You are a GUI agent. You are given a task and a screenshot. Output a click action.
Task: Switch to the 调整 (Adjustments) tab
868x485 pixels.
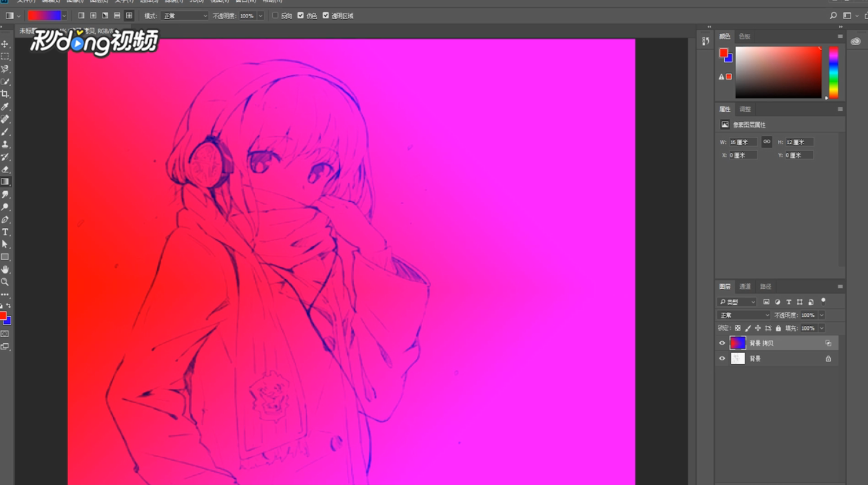(x=745, y=109)
